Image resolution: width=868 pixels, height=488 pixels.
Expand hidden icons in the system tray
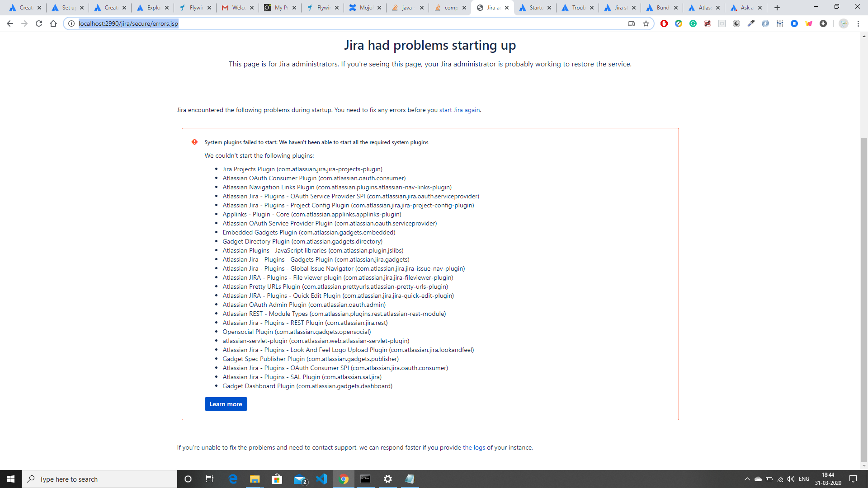pyautogui.click(x=747, y=479)
